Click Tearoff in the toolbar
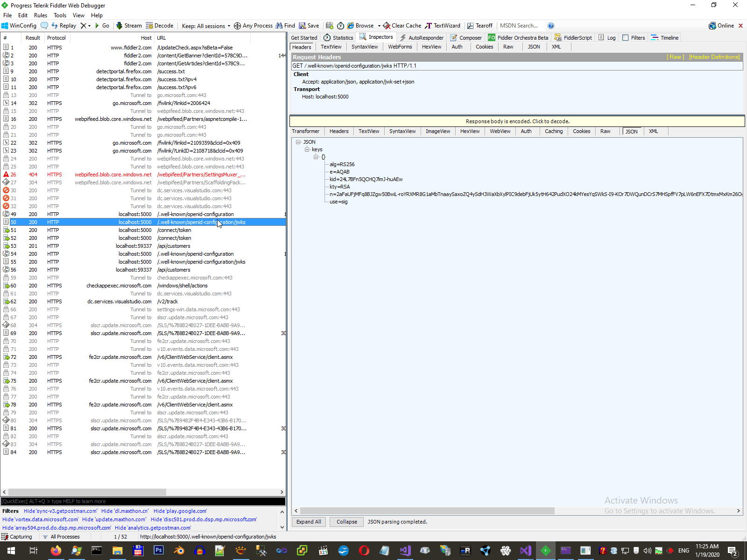The image size is (747, 560). [480, 26]
